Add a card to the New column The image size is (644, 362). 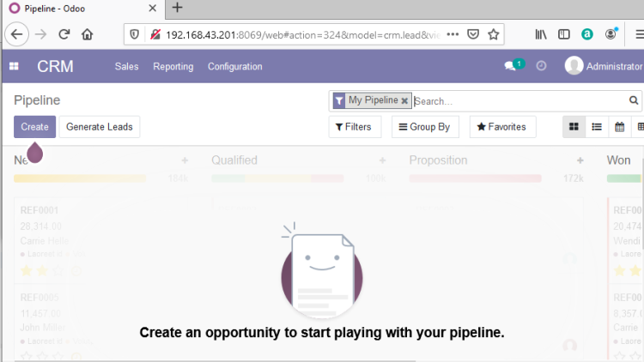pos(185,160)
